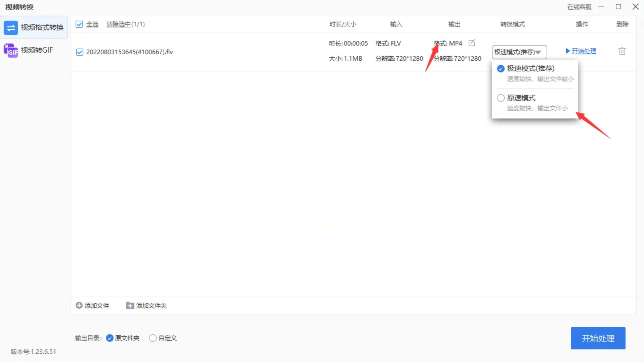
Task: Maximize the video converter window
Action: [x=618, y=7]
